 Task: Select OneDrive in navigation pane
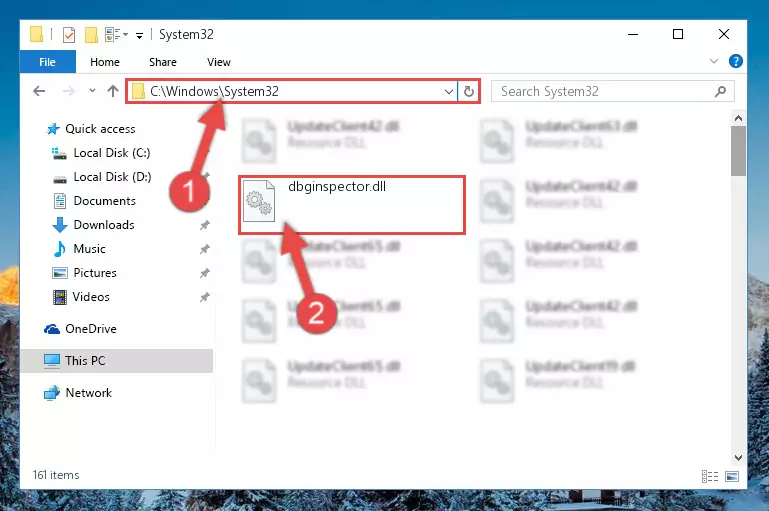(91, 329)
